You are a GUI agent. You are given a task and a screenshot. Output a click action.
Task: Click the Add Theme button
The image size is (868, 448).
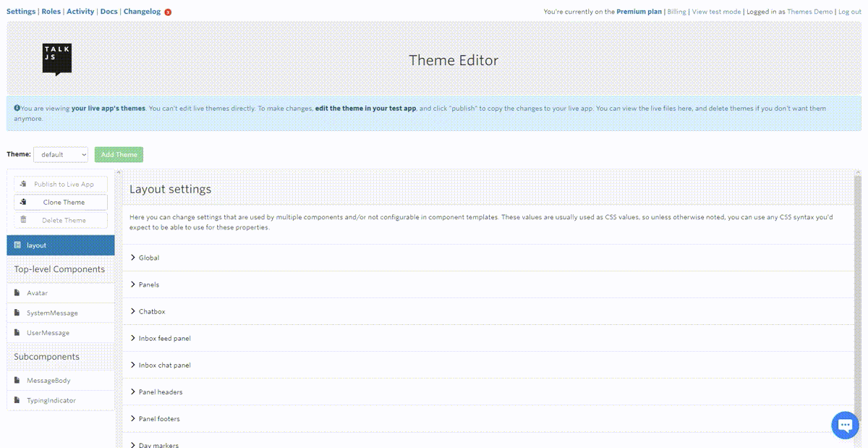click(119, 154)
